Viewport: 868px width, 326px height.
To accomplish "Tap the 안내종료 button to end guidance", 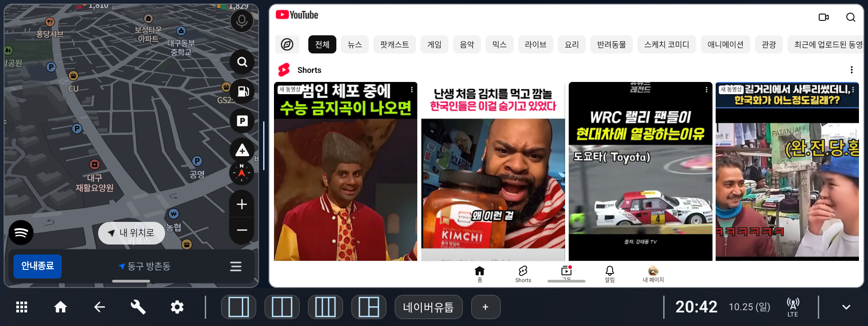I will (38, 266).
